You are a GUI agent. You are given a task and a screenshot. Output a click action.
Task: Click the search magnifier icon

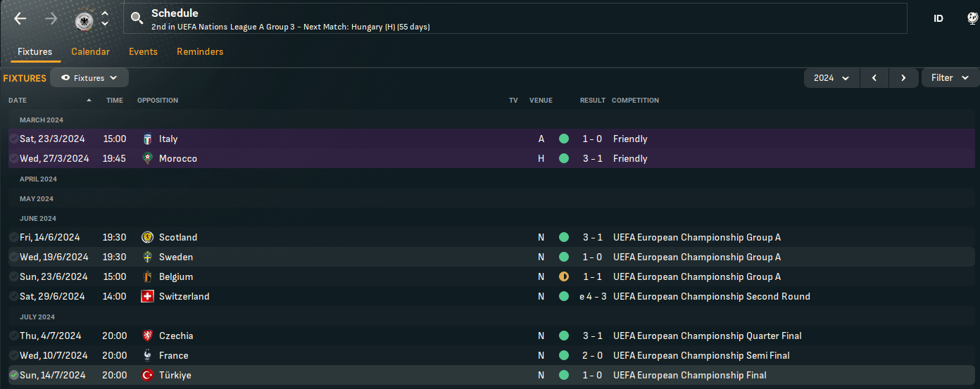[137, 19]
